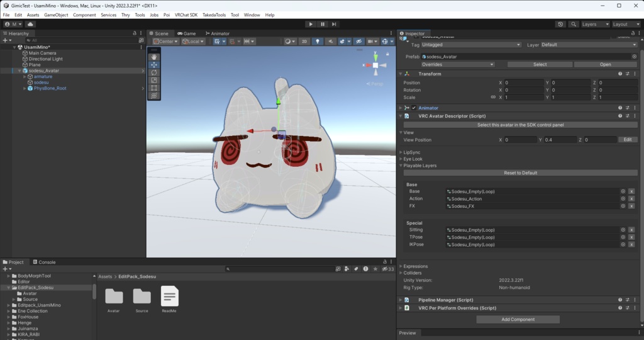
Task: Pick object for Sodesu_Action field
Action: pyautogui.click(x=623, y=199)
